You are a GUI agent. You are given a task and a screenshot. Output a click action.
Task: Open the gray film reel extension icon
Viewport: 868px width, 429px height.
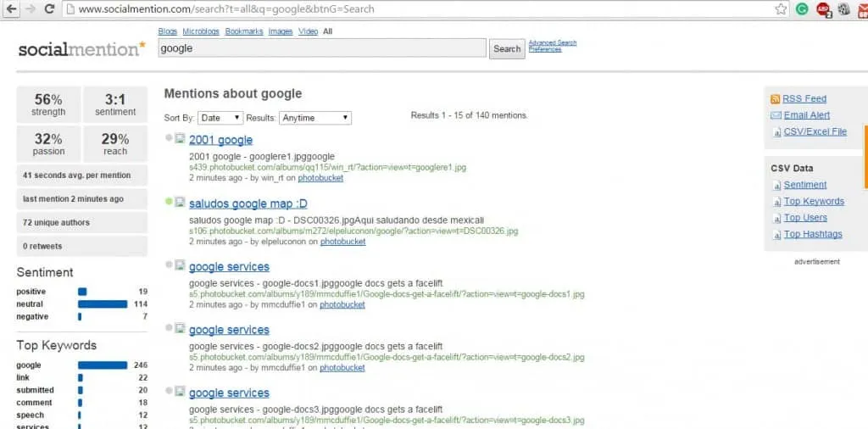pos(843,8)
